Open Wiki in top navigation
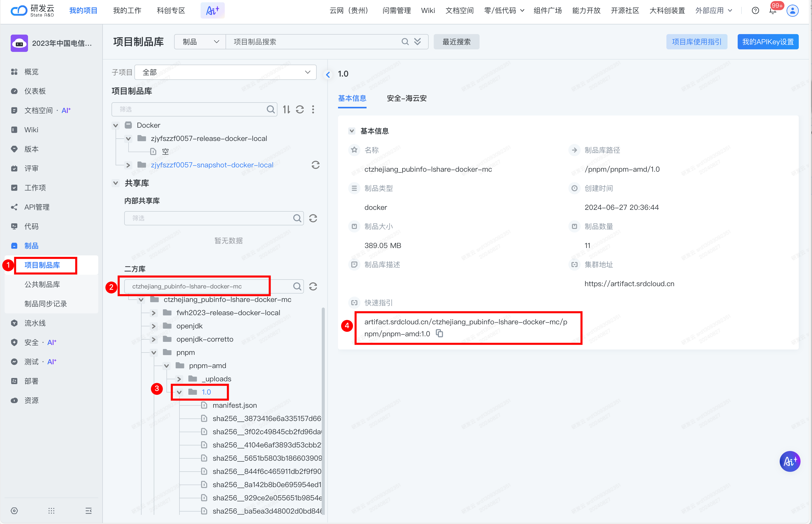The image size is (812, 524). point(428,10)
